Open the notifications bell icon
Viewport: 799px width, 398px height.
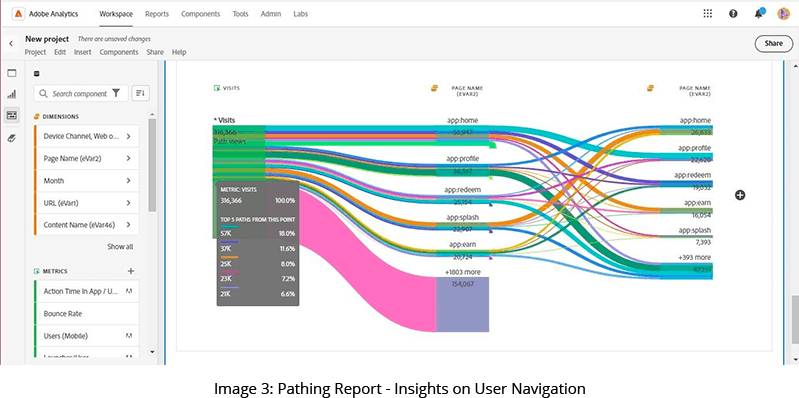click(759, 14)
